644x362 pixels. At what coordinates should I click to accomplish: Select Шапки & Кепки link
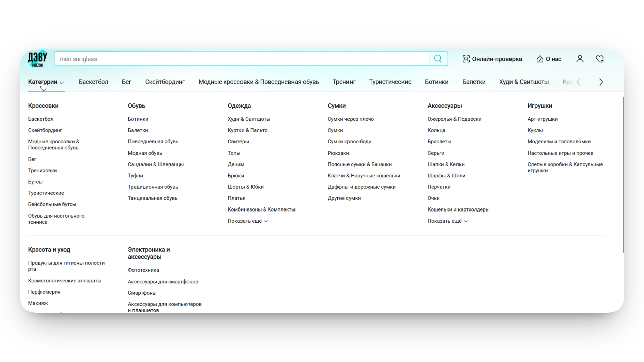[x=446, y=164]
